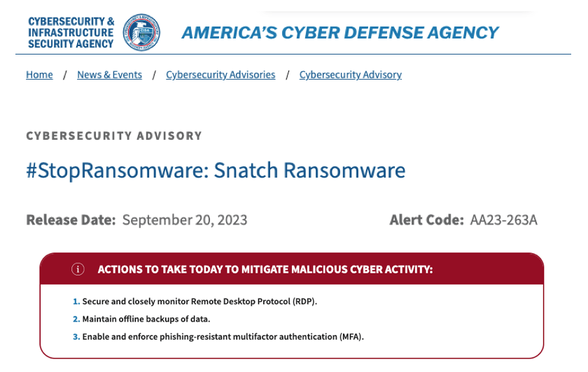Click the info icon in red banner
Image resolution: width=588 pixels, height=372 pixels.
click(x=78, y=269)
